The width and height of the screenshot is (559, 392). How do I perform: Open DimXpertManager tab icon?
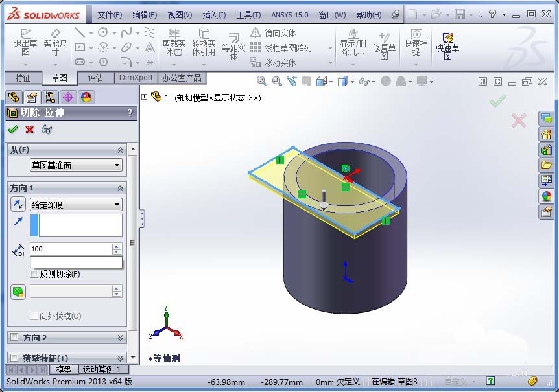click(x=68, y=97)
